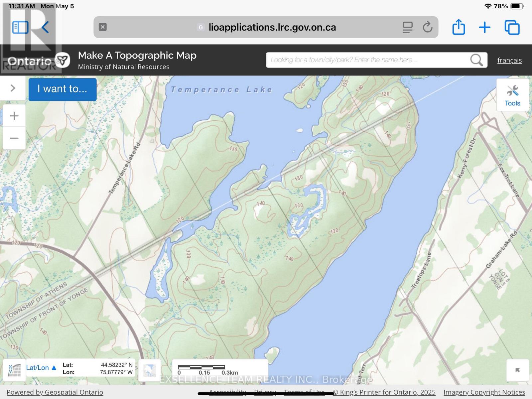
Task: Click the 'Make A Topographic Map' title
Action: [x=137, y=55]
